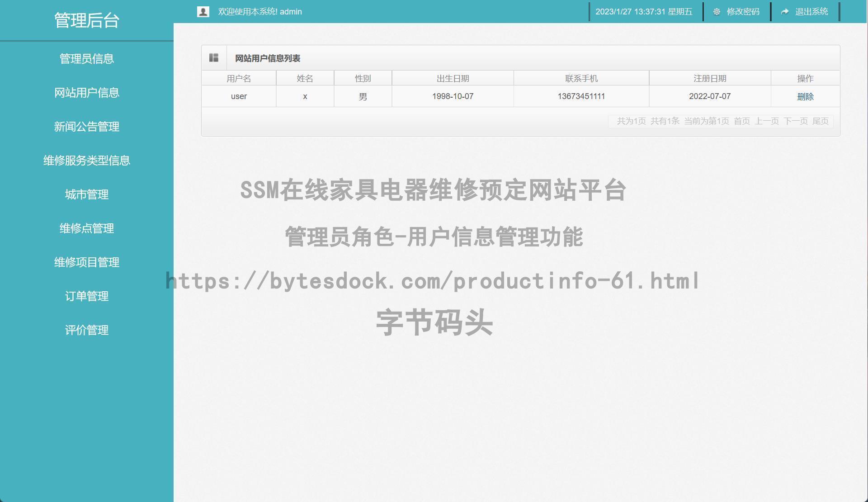Open 维修项目管理 in the sidebar
This screenshot has height=502, width=868.
pyautogui.click(x=86, y=262)
